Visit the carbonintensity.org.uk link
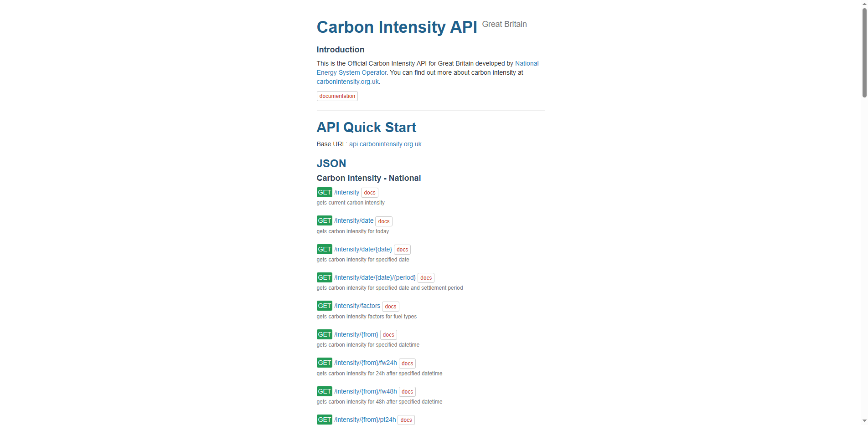Screen dimensions: 868x425 tap(347, 82)
